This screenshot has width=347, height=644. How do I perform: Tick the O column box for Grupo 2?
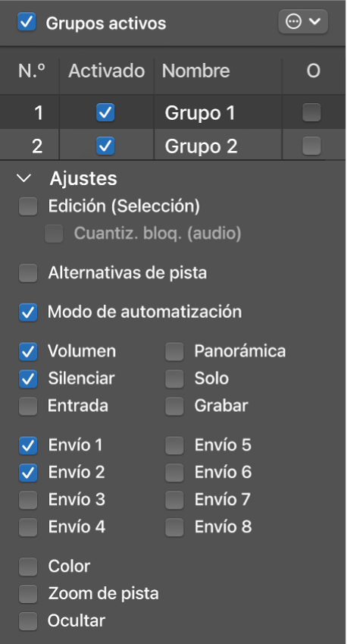coord(311,146)
